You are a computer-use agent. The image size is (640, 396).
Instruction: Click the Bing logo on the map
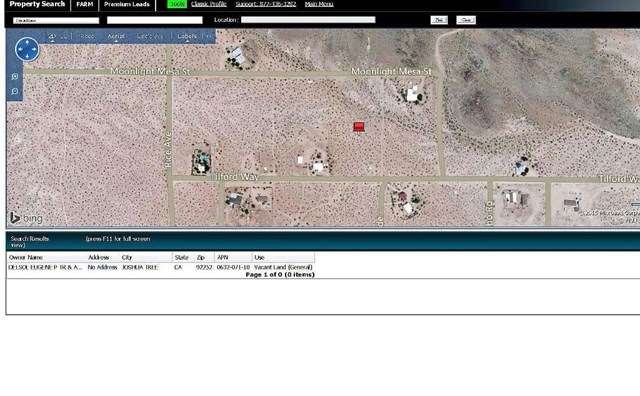coord(26,218)
